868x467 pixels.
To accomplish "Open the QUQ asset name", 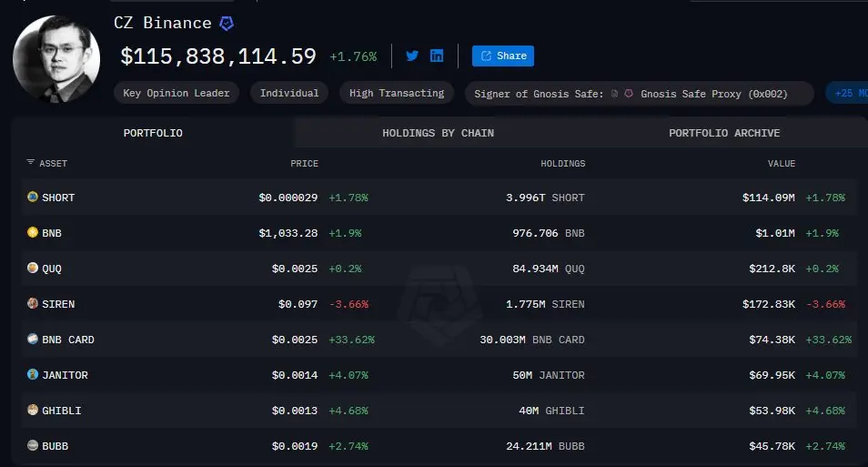I will point(52,269).
